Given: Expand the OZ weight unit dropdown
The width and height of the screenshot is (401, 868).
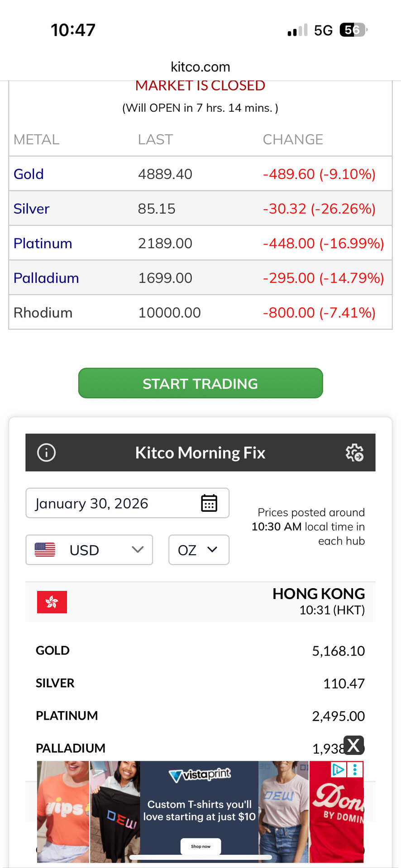Looking at the screenshot, I should pos(199,550).
